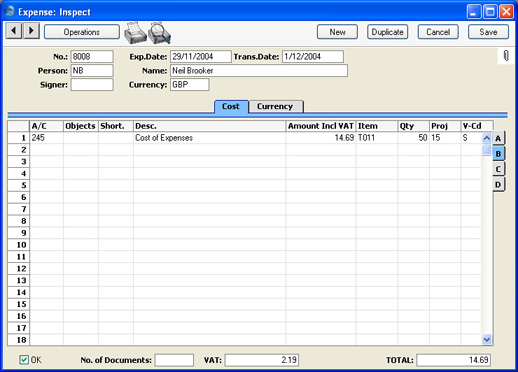Click the grid scroll down arrow

(x=487, y=340)
